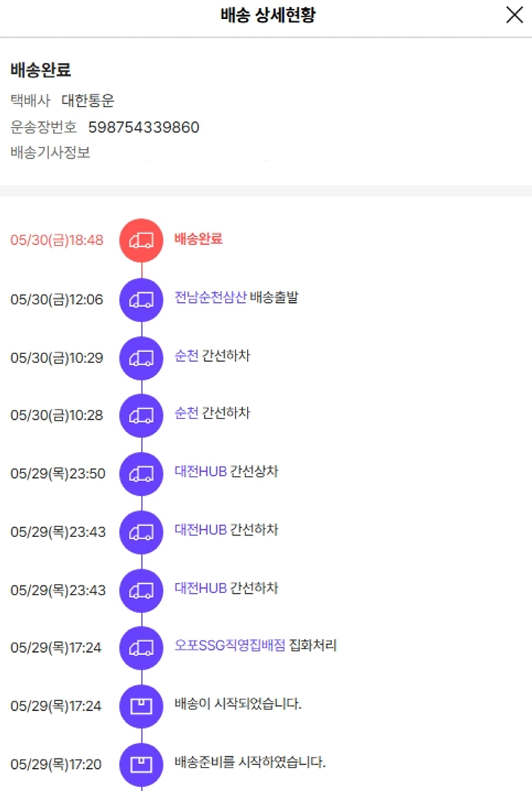Screen dimensions: 532x791
Task: Select truck icon for 10:28 순천 간선하차
Action: (141, 415)
